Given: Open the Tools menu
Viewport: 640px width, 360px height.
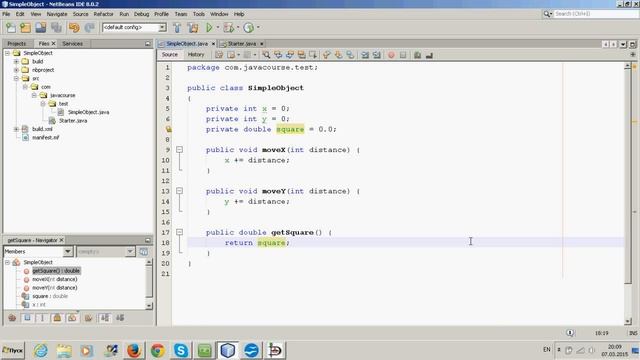Looking at the screenshot, I should (199, 14).
